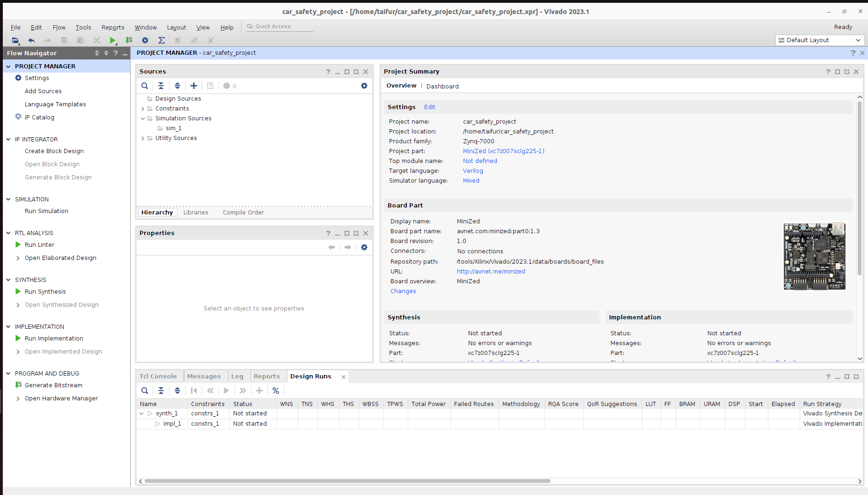The width and height of the screenshot is (868, 495).
Task: Click Verilog target language link
Action: (473, 171)
